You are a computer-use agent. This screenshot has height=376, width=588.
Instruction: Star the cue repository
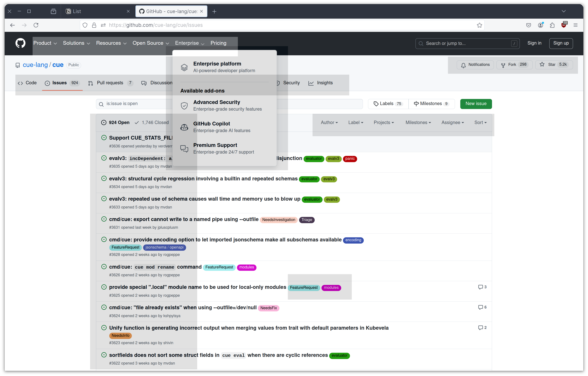point(554,65)
